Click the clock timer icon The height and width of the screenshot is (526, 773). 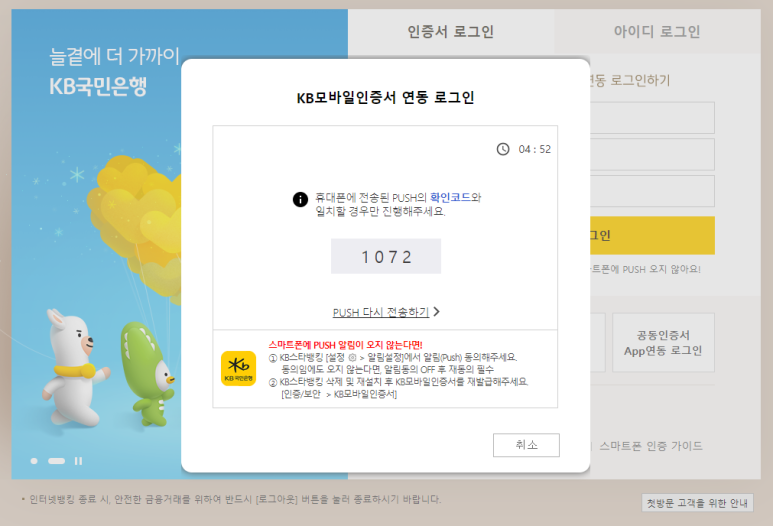[502, 149]
